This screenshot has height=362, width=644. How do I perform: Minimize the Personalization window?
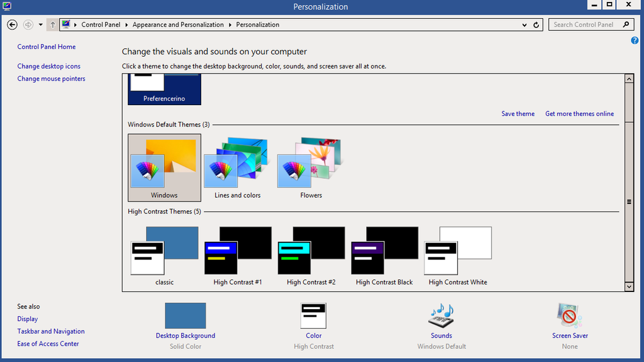tap(594, 5)
